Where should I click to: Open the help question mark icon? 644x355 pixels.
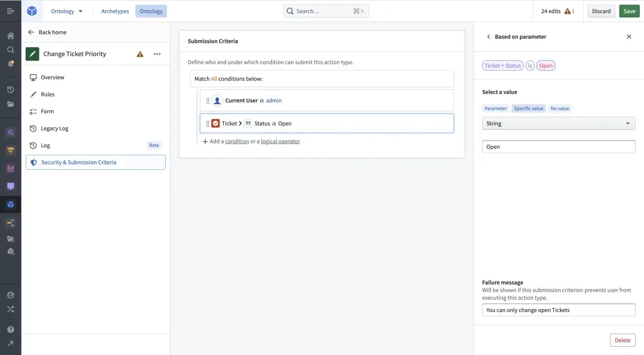pyautogui.click(x=10, y=329)
